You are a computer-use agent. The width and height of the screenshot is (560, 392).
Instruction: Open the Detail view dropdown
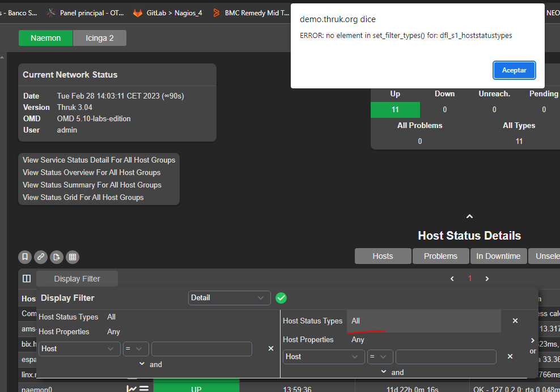tap(230, 298)
